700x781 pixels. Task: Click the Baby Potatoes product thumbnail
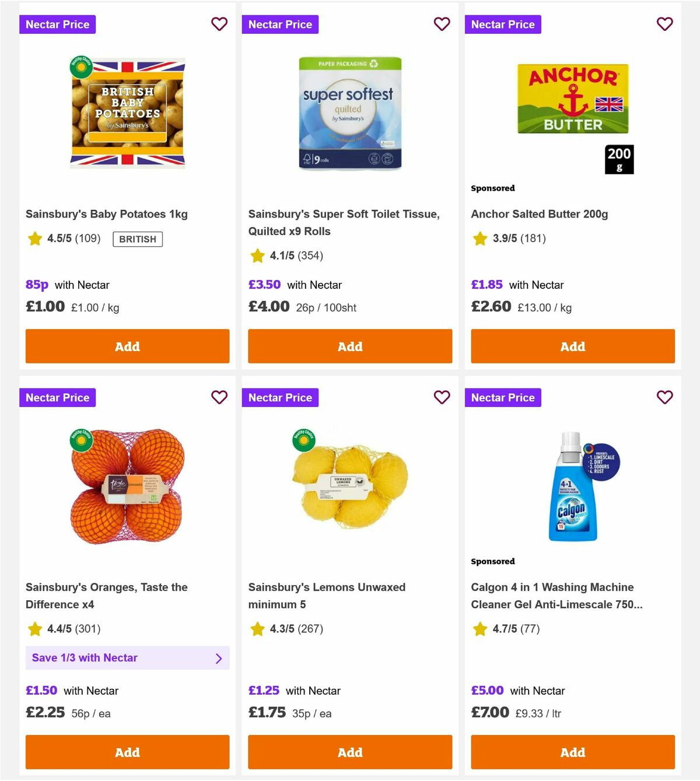point(127,113)
